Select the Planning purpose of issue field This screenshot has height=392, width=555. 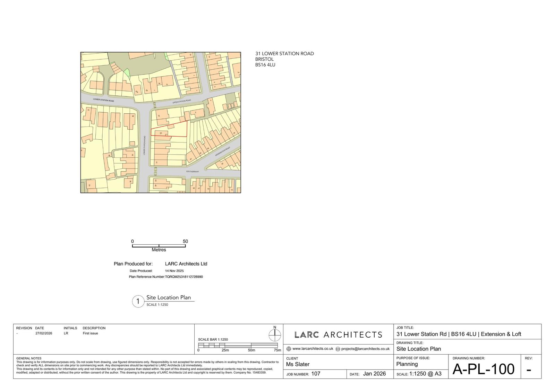point(407,364)
